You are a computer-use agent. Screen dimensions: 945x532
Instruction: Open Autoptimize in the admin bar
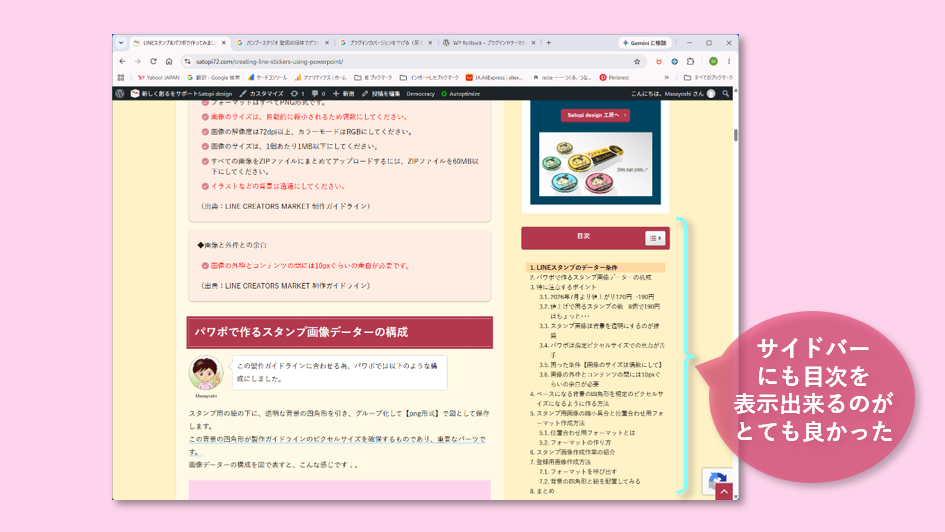click(460, 94)
